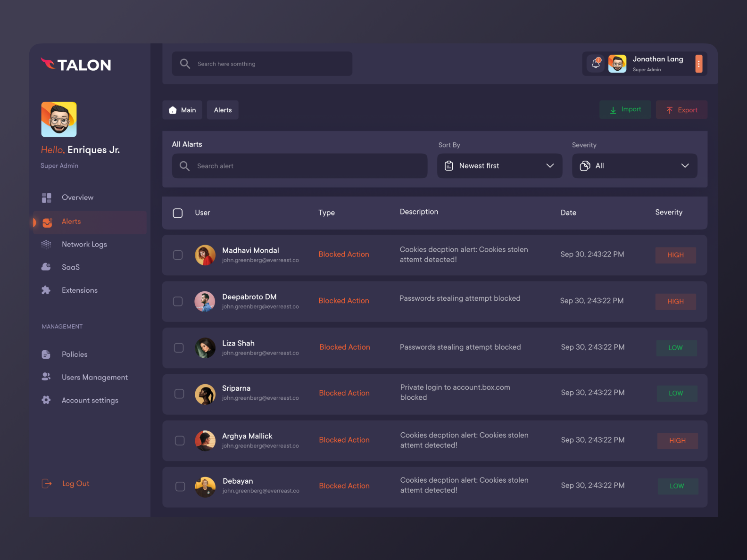747x560 pixels.
Task: Click the Policies document icon
Action: click(46, 354)
